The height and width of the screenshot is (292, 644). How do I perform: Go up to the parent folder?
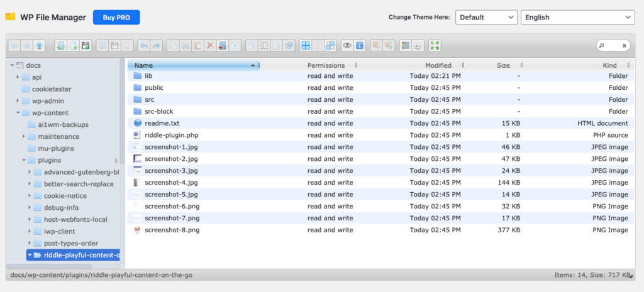(40, 45)
